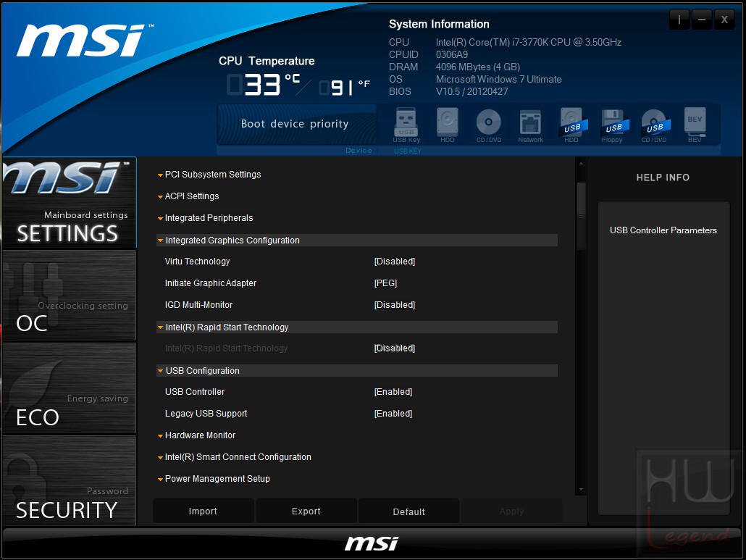Collapse Integrated Graphics Configuration section
The width and height of the screenshot is (746, 560).
(357, 241)
